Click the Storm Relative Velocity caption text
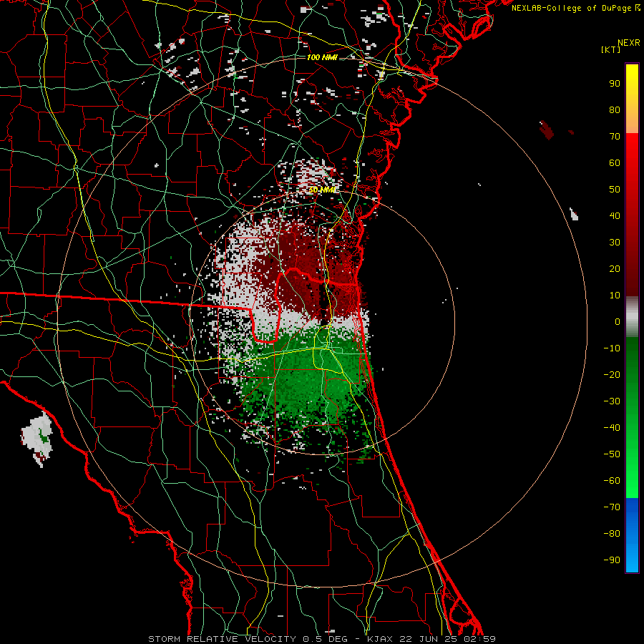 [321, 639]
